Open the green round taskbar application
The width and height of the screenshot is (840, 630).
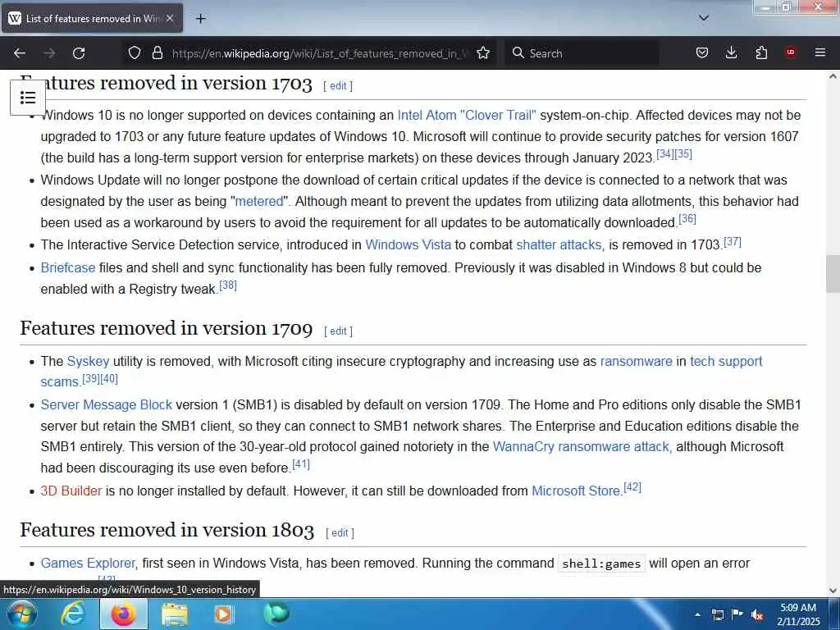(276, 613)
